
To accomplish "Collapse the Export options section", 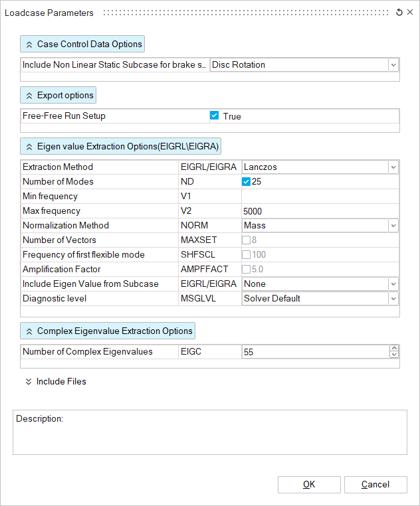I will click(x=58, y=95).
